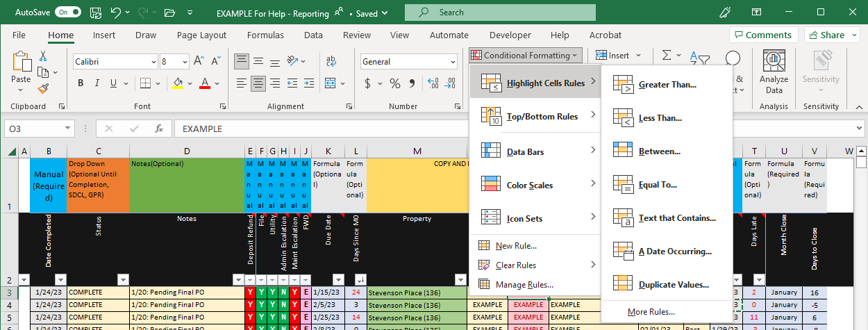Open Analyze Data
Viewport: 868px width, 330px height.
tap(774, 72)
